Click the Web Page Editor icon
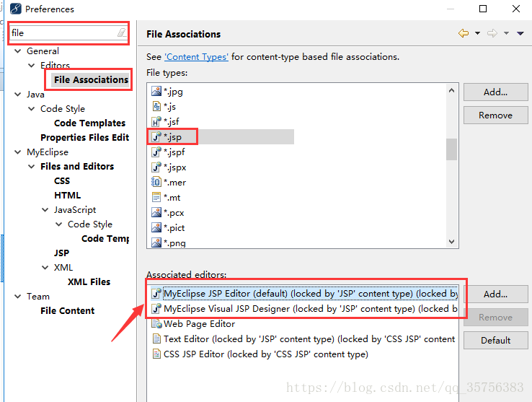Image resolution: width=532 pixels, height=402 pixels. (156, 323)
